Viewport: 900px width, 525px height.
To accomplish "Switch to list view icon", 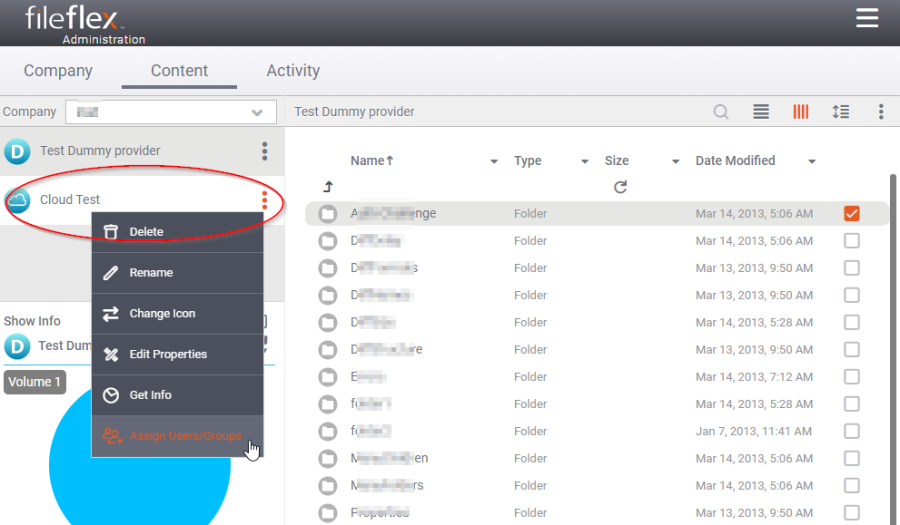I will [x=761, y=111].
